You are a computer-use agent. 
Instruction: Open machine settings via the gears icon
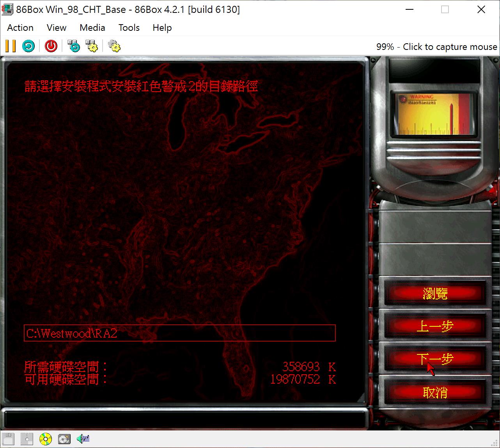[114, 46]
